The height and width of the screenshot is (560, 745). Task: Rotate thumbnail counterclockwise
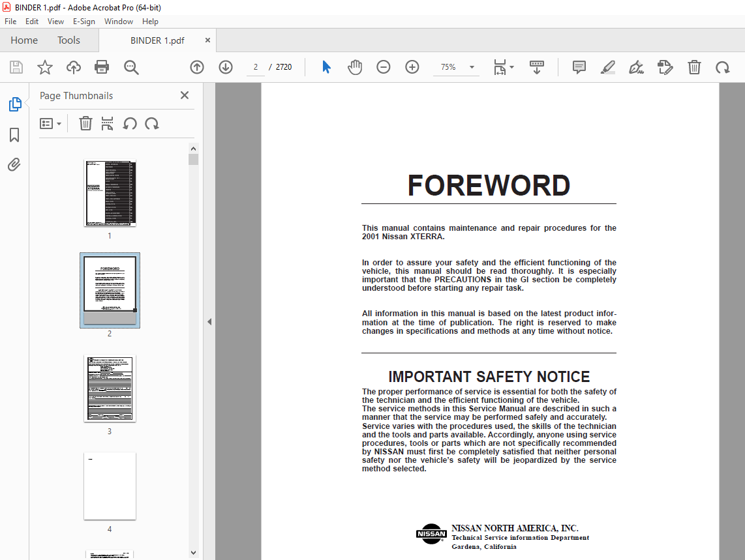130,123
